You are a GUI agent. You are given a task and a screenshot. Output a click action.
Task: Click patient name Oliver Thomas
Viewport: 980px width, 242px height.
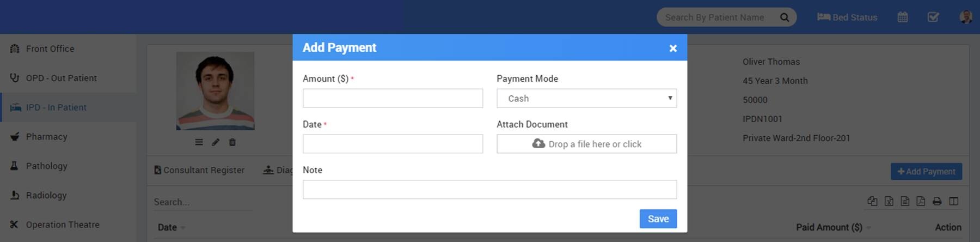[x=771, y=62]
